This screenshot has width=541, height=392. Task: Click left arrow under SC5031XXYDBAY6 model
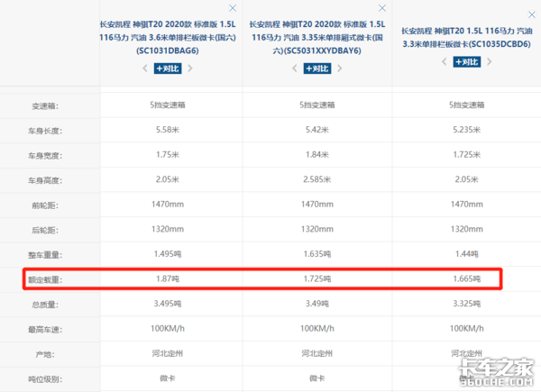(x=295, y=68)
